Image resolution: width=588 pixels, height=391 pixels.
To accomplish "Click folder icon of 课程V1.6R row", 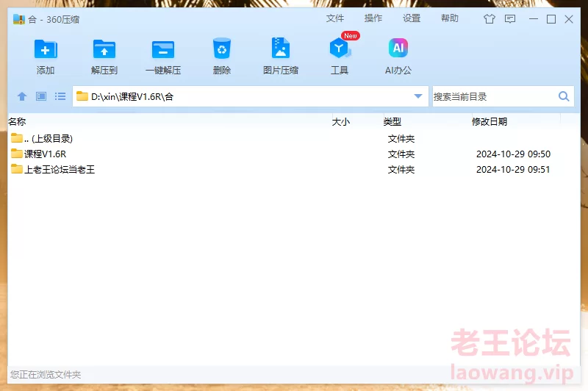I will [x=16, y=154].
